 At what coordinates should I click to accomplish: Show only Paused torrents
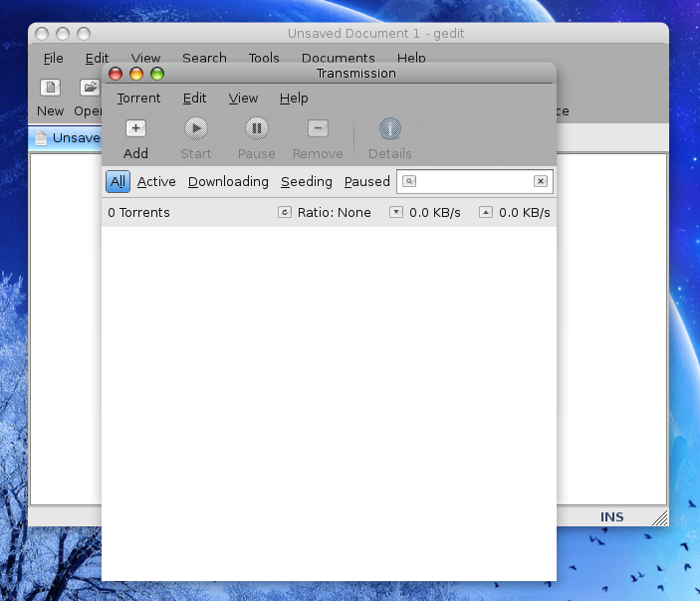pyautogui.click(x=367, y=182)
